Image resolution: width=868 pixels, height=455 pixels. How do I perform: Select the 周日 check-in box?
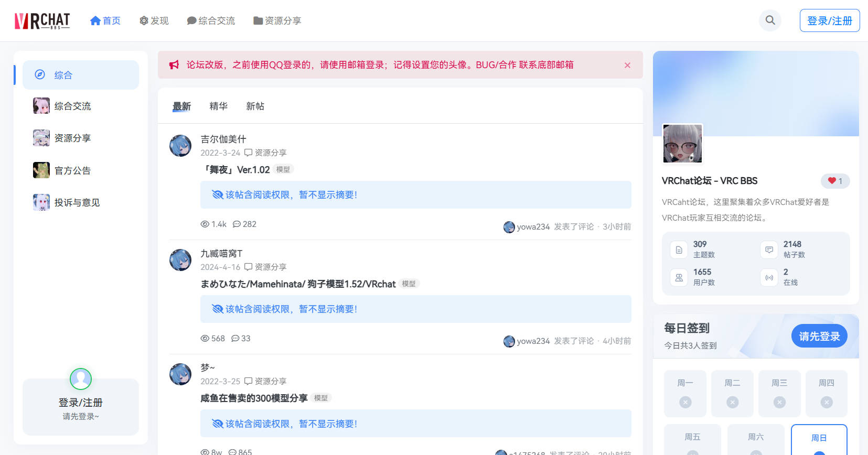pos(819,439)
